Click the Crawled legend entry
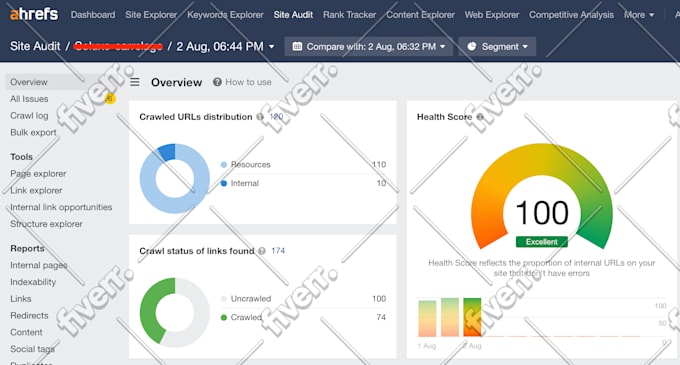 coord(246,317)
